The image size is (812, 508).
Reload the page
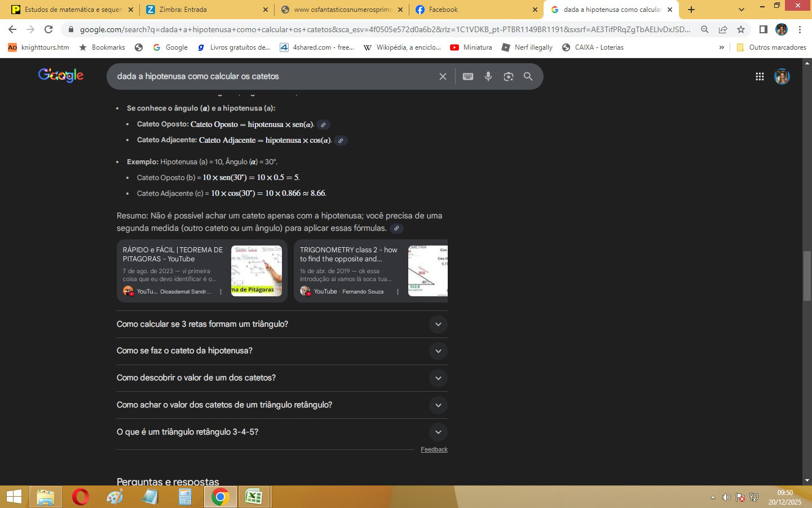(x=48, y=29)
